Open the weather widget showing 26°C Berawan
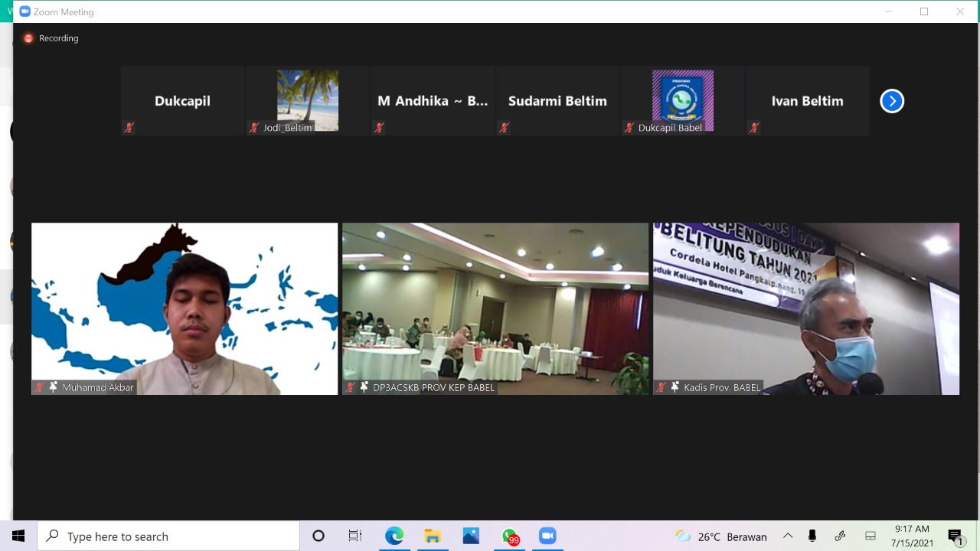 pyautogui.click(x=720, y=536)
